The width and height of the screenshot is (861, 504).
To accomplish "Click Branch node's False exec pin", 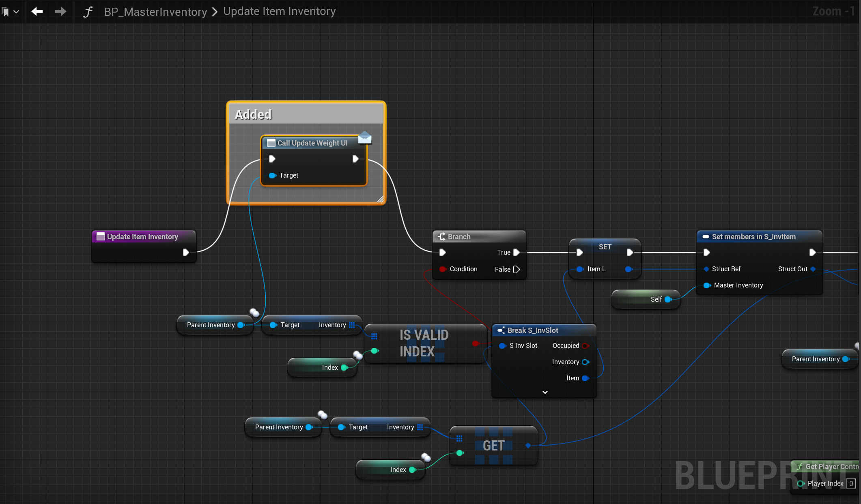I will pos(517,269).
